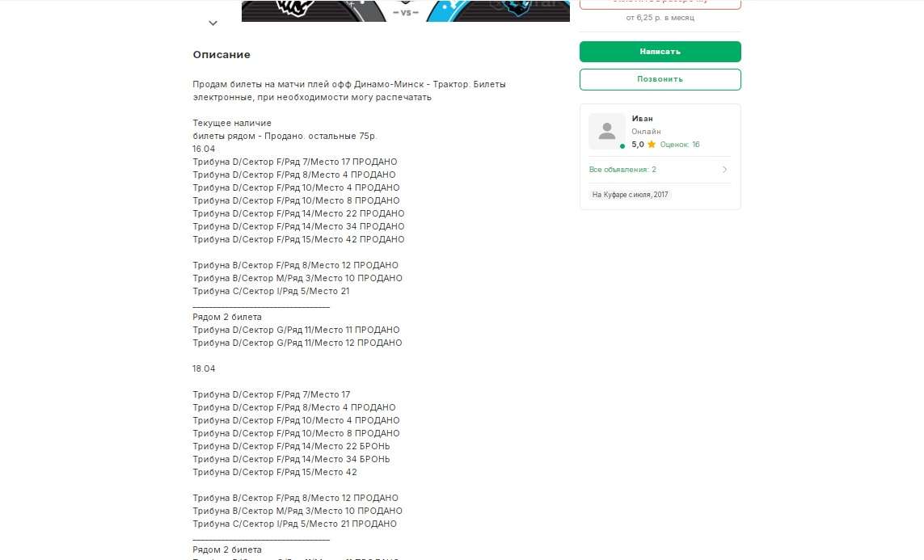Click the Онлайн status label
This screenshot has height=560, width=924.
tap(646, 132)
